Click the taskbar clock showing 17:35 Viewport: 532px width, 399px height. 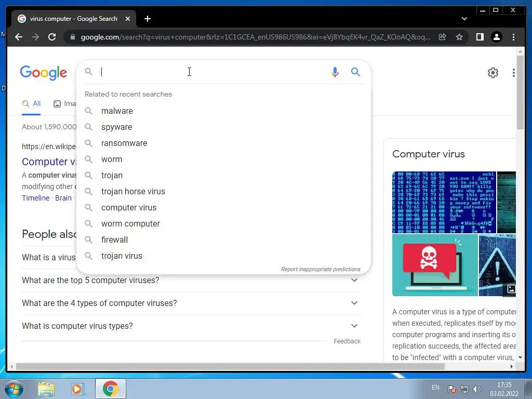[x=504, y=389]
